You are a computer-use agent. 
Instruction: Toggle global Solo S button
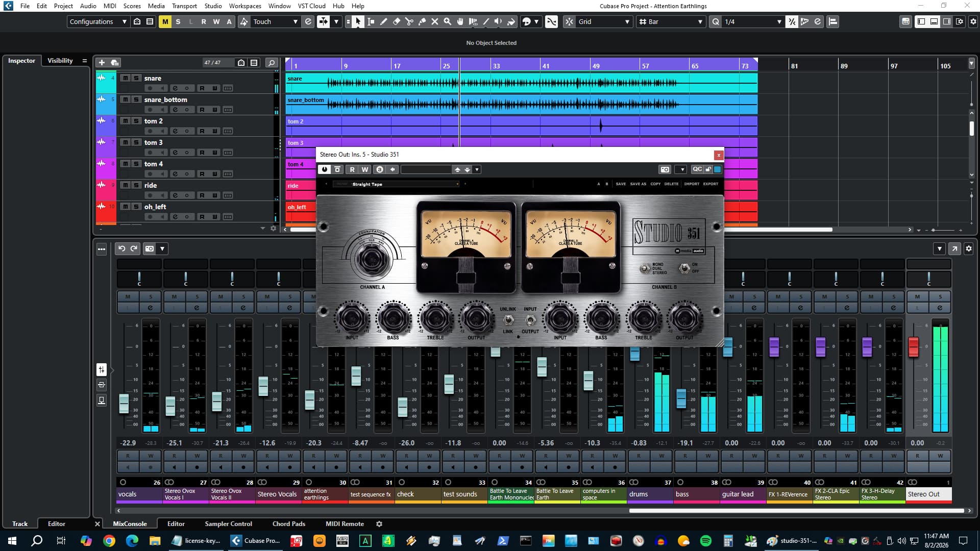[x=178, y=21]
